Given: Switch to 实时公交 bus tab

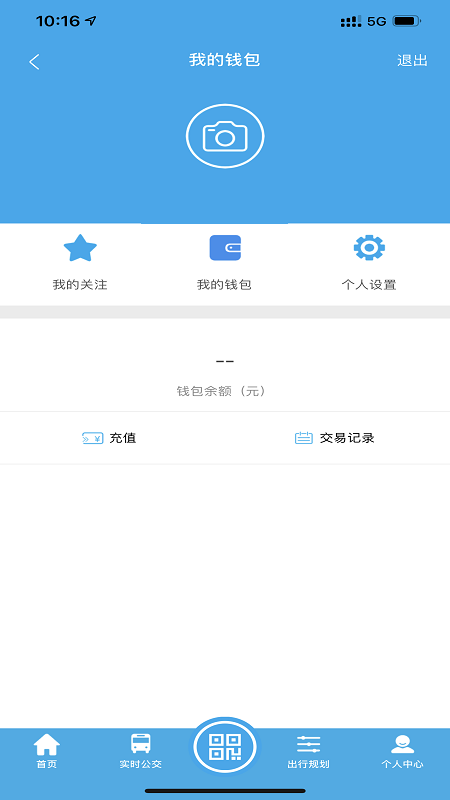Looking at the screenshot, I should pos(140,751).
